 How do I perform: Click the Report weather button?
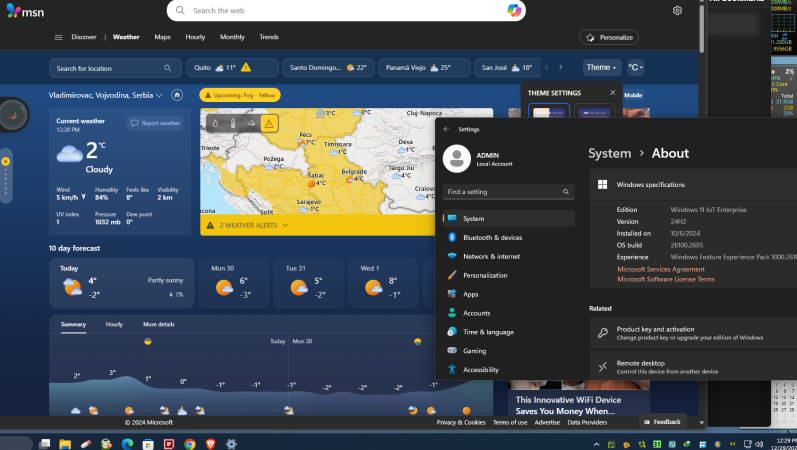click(155, 123)
